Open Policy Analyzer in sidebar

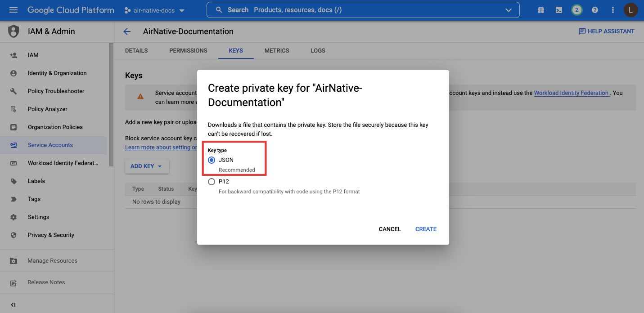click(x=48, y=109)
